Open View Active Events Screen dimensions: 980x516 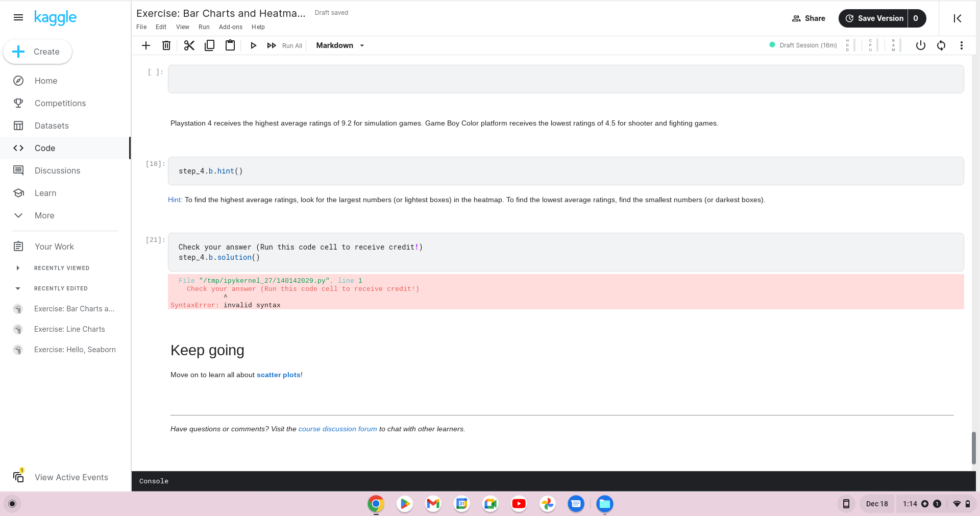61,477
